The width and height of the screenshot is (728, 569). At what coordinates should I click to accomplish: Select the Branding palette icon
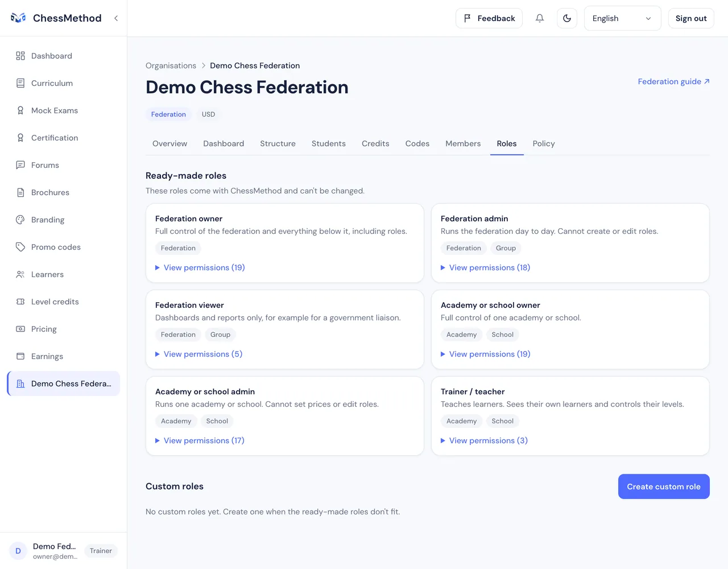(20, 220)
